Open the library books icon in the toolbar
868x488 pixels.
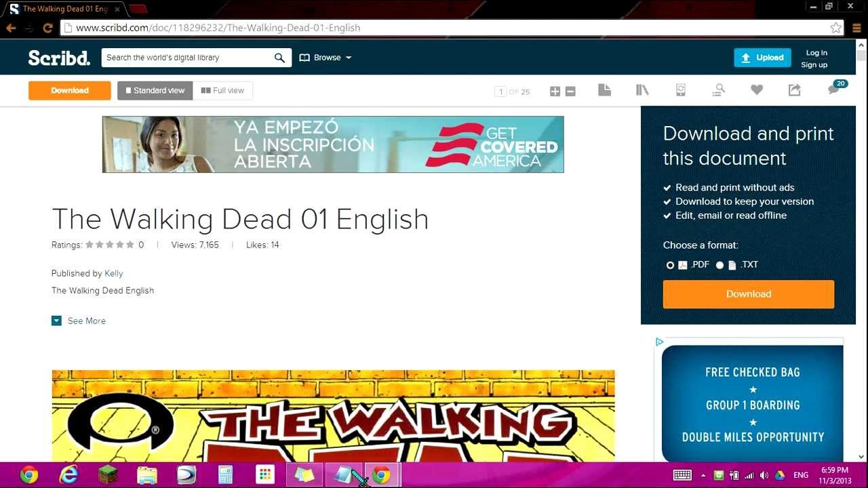click(643, 89)
